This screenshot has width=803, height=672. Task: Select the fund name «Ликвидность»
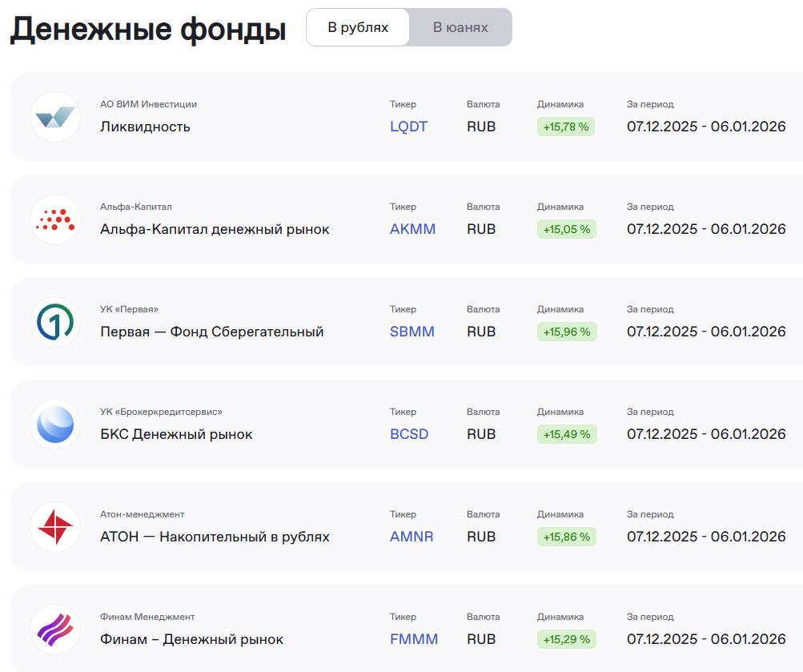(x=145, y=127)
